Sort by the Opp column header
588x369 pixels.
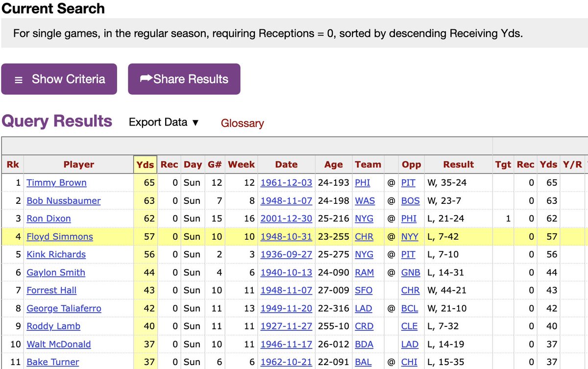click(411, 165)
